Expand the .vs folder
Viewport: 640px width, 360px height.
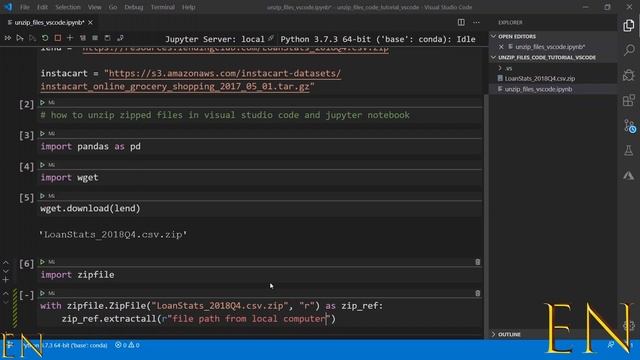point(553,68)
